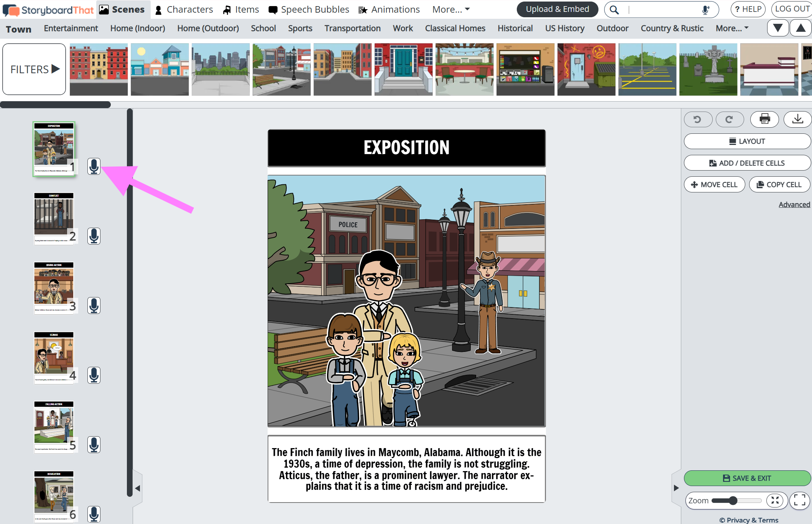Open the category More... dropdown
The width and height of the screenshot is (812, 524).
[732, 28]
